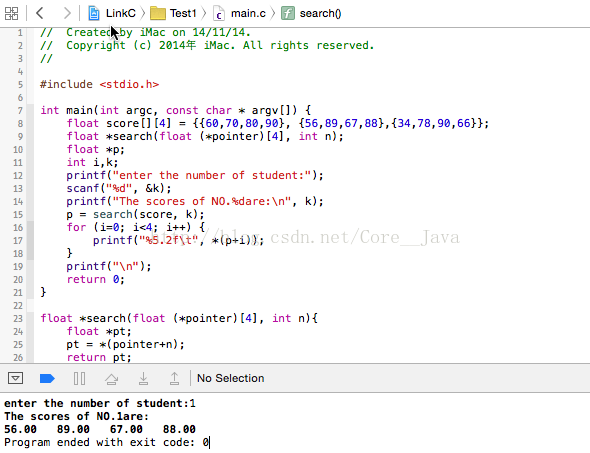
Task: Click the step out icon
Action: [174, 379]
